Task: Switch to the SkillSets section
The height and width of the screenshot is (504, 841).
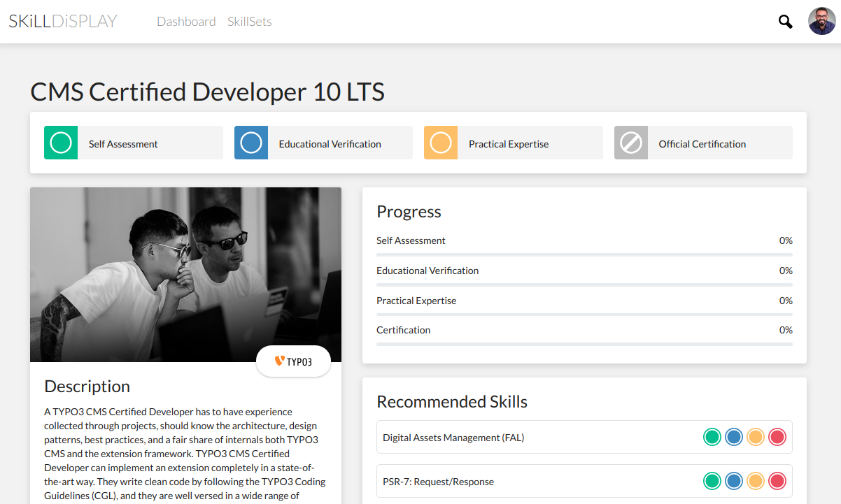Action: pyautogui.click(x=249, y=22)
